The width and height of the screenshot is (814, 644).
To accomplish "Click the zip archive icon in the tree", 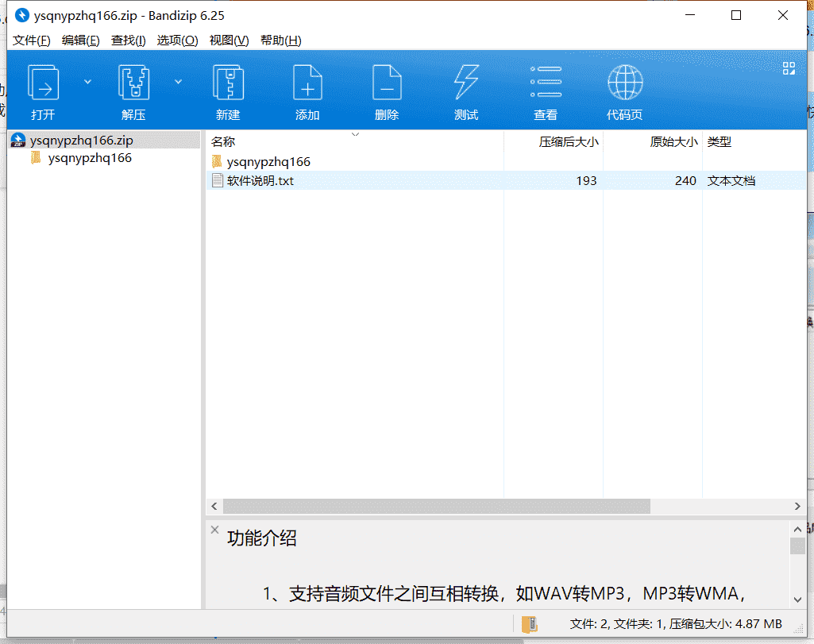I will [18, 140].
